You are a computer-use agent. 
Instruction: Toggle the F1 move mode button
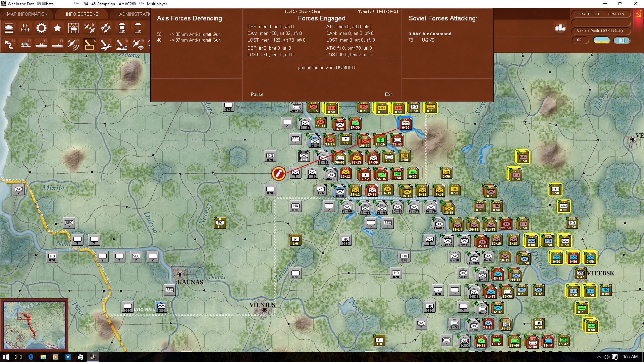(9, 44)
